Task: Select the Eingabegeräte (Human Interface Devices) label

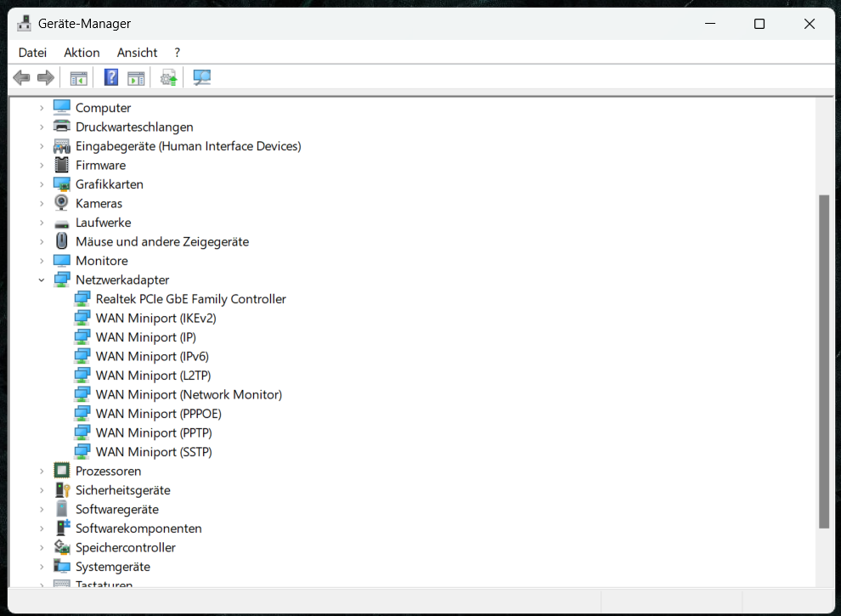Action: pyautogui.click(x=189, y=146)
